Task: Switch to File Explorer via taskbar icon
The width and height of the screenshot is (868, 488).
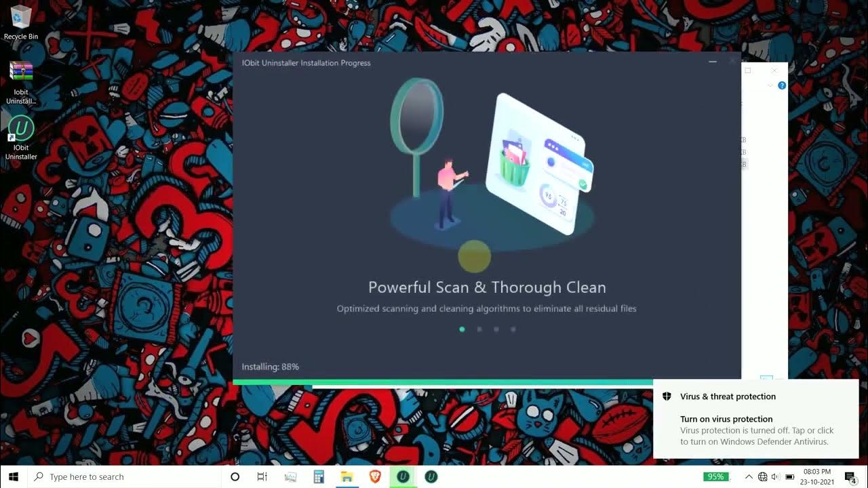Action: point(347,476)
